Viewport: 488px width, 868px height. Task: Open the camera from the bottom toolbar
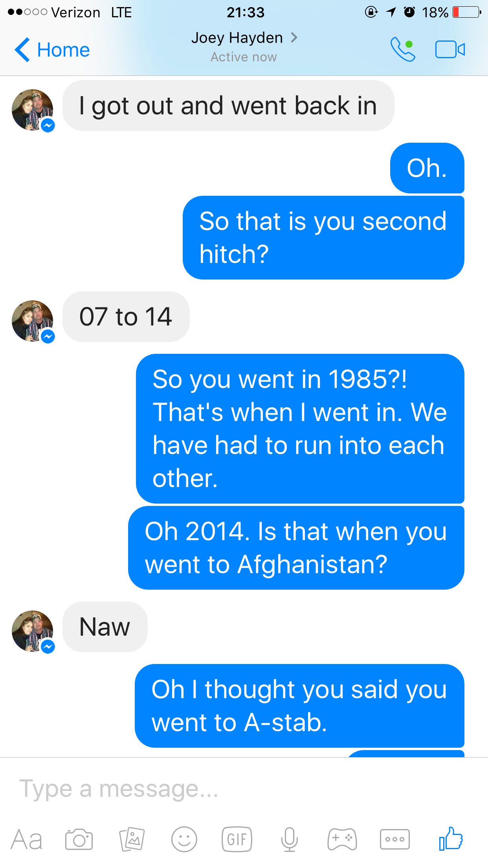point(79,839)
